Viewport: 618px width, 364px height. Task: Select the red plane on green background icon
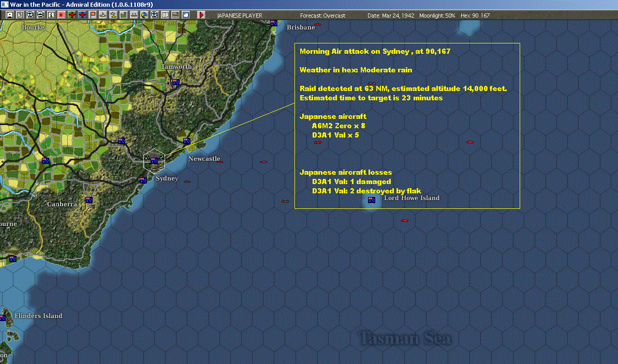click(x=72, y=15)
